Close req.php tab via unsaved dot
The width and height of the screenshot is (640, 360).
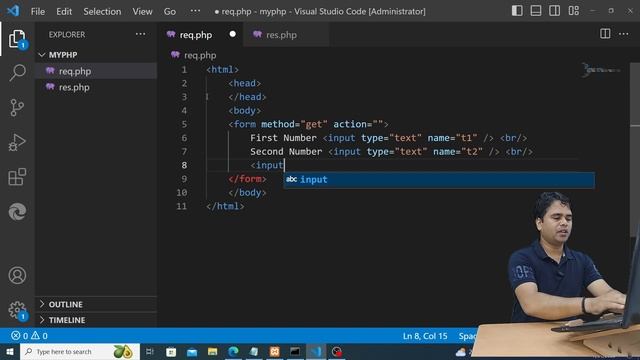[233, 34]
